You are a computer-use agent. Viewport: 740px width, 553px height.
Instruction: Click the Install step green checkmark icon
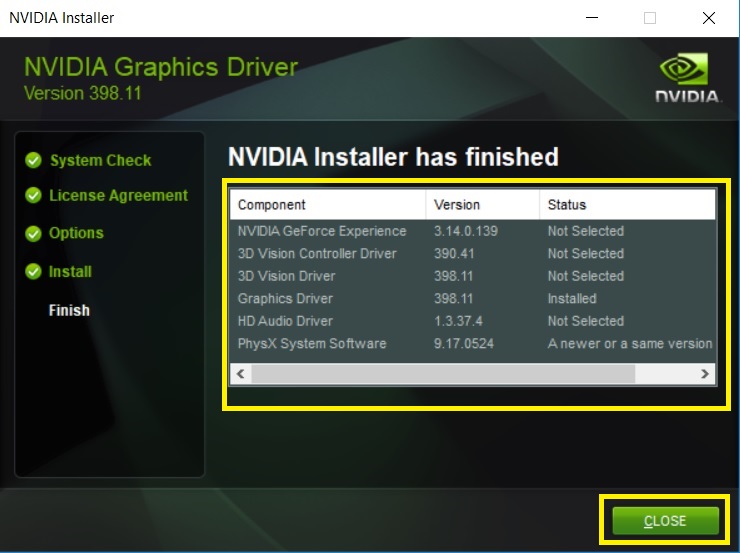[34, 272]
